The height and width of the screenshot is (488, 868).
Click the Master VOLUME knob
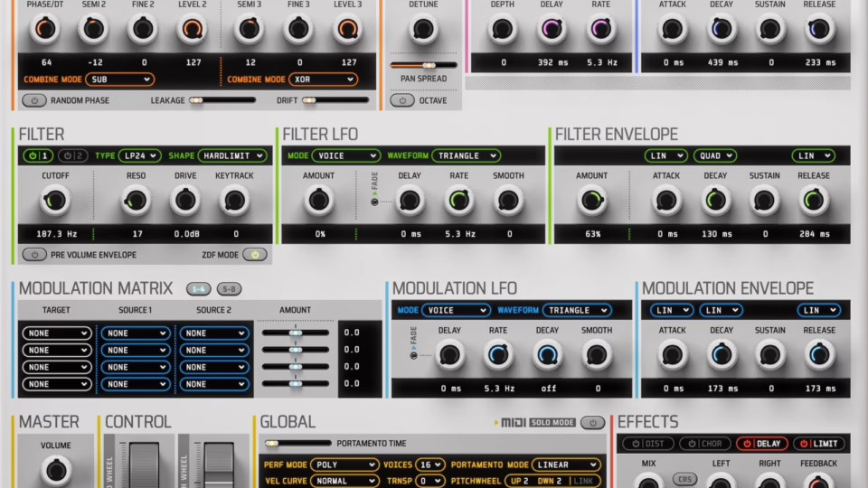coord(56,470)
